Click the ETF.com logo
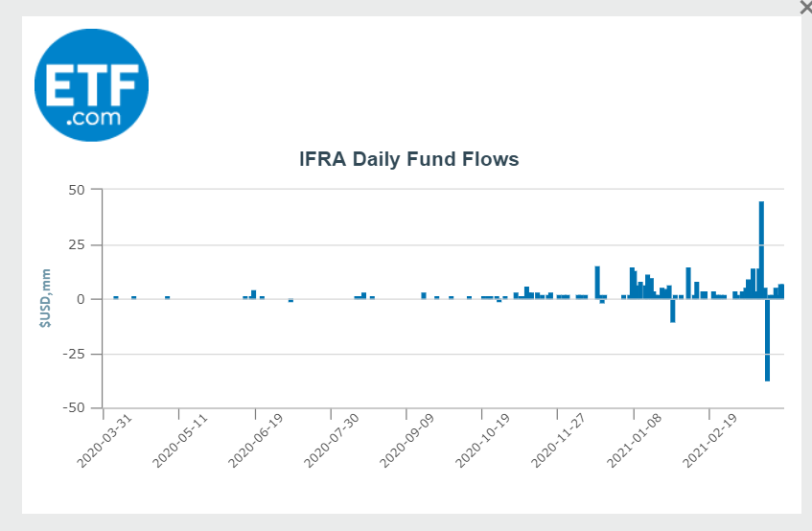Image resolution: width=812 pixels, height=531 pixels. [91, 86]
